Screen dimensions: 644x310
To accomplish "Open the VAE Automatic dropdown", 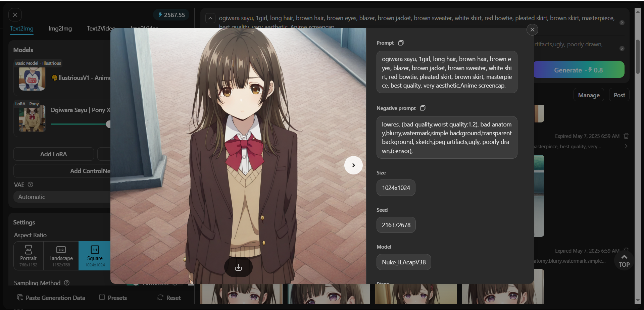I will pos(62,197).
